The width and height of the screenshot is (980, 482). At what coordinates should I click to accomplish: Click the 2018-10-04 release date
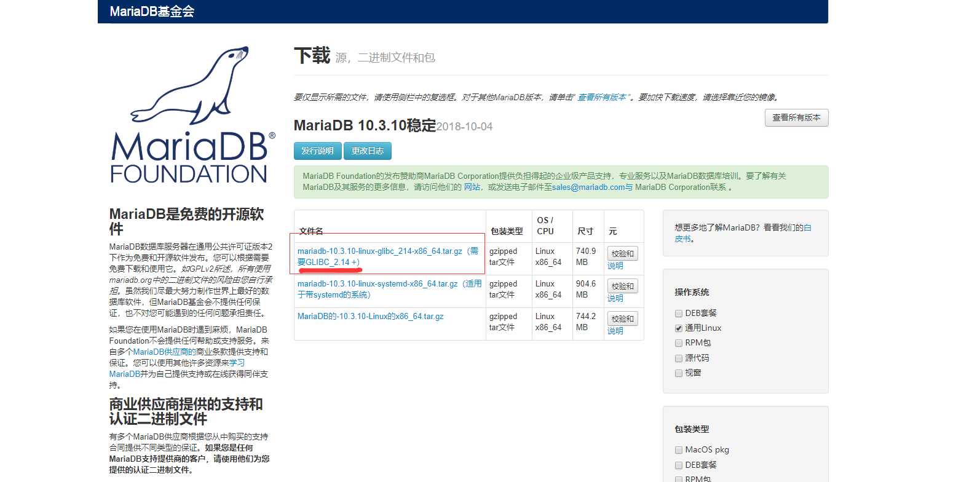(x=464, y=127)
